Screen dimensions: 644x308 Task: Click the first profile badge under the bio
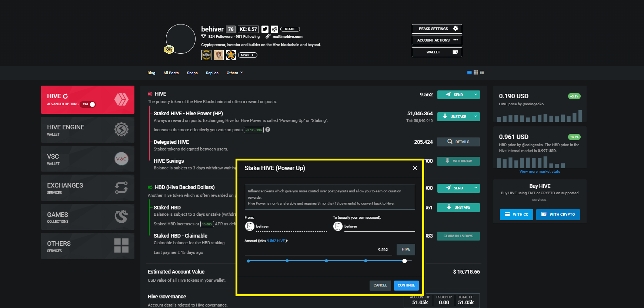point(206,55)
